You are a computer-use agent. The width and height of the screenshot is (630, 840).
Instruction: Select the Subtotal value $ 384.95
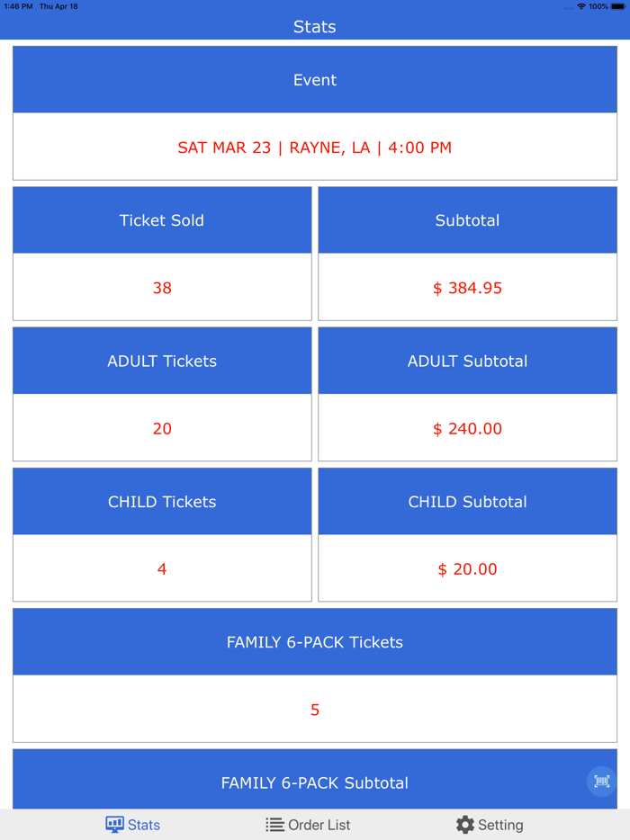[x=467, y=288]
